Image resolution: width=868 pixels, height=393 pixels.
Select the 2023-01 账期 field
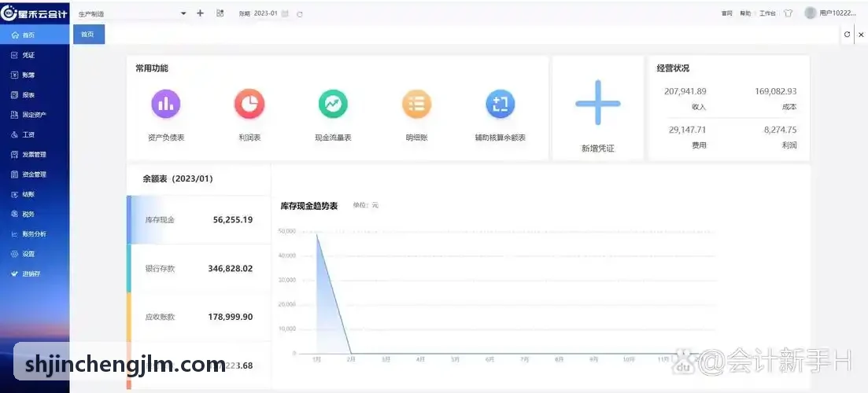pyautogui.click(x=266, y=13)
